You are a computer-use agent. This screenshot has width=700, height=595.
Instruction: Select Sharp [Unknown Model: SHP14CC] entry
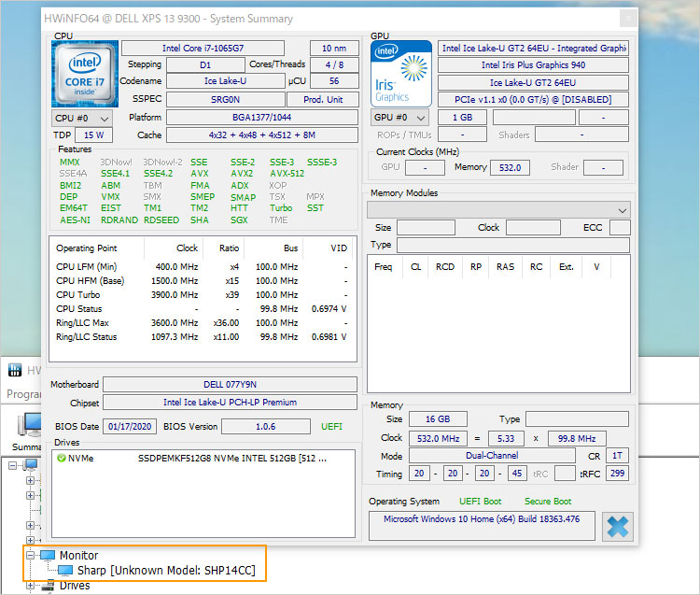166,571
